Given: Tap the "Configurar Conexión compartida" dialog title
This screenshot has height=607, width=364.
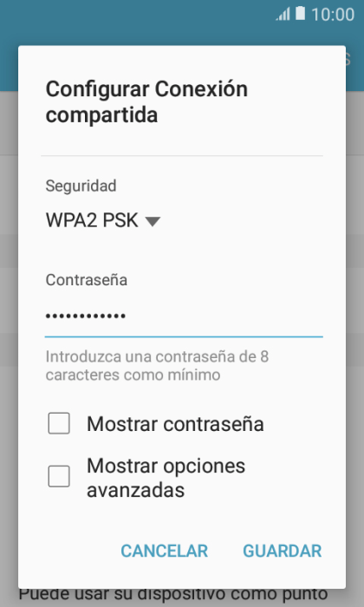Looking at the screenshot, I should [x=146, y=101].
